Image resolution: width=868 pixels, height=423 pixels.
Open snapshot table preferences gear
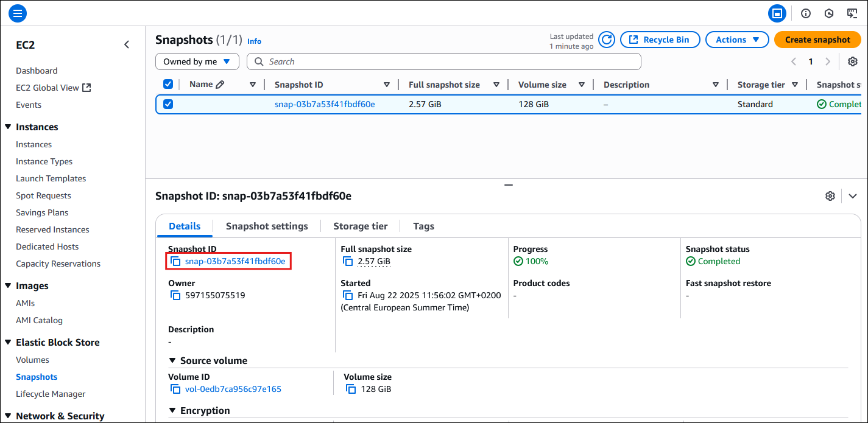tap(852, 61)
